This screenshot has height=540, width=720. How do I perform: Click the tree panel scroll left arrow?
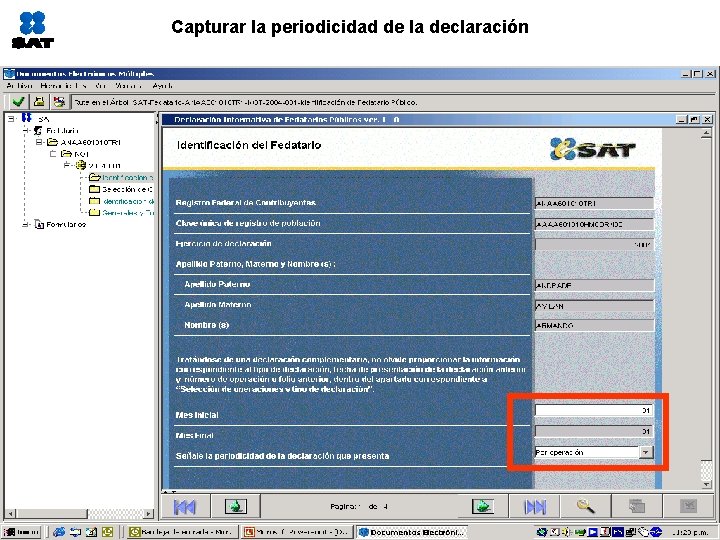pos(11,513)
